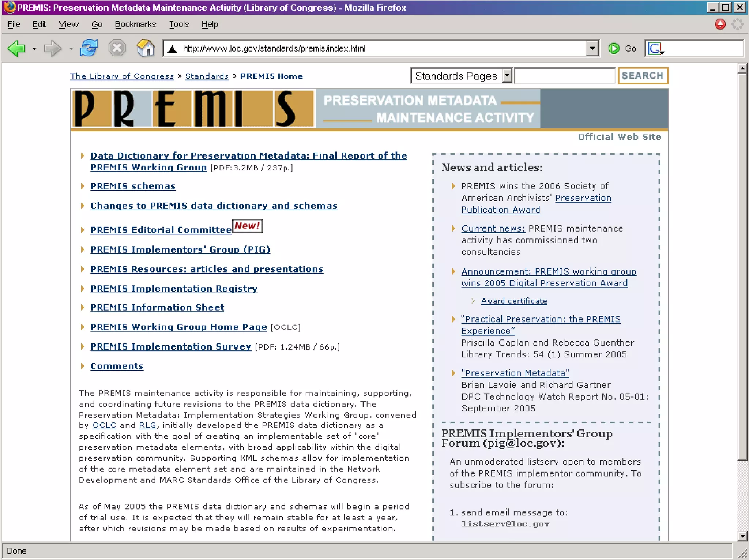
Task: Open the PREMIS Information Sheet link
Action: 157,307
